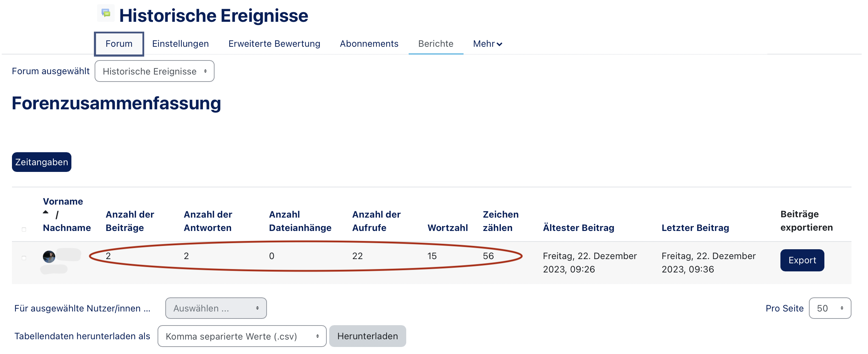Switch to the Forum tab
The height and width of the screenshot is (354, 868).
point(119,44)
